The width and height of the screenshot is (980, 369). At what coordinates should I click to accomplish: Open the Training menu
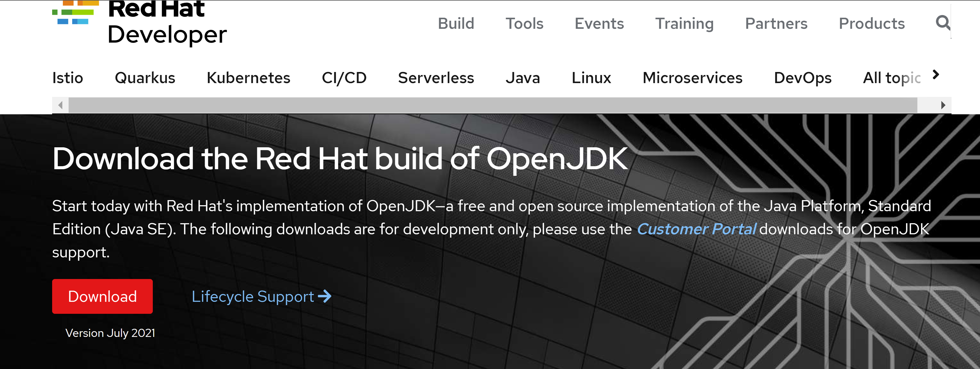click(684, 24)
